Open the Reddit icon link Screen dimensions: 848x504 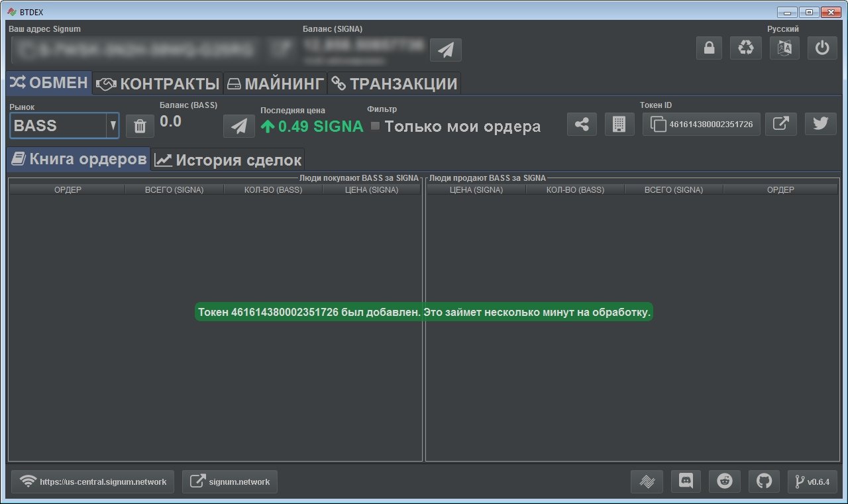click(725, 481)
